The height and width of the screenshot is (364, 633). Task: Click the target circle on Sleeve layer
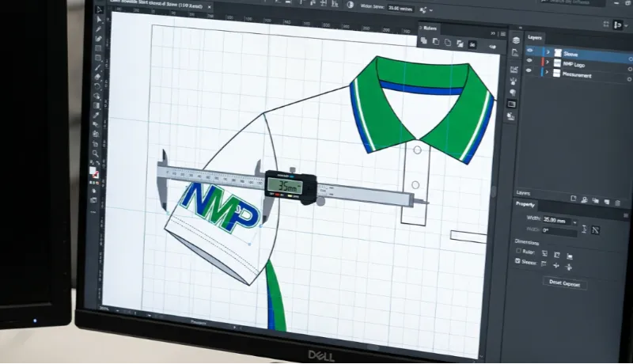(x=630, y=59)
